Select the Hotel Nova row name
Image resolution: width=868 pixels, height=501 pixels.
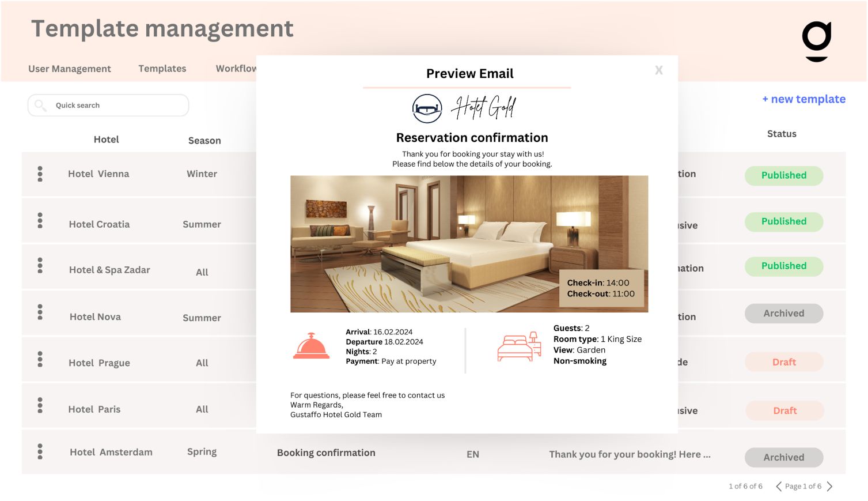pyautogui.click(x=95, y=317)
